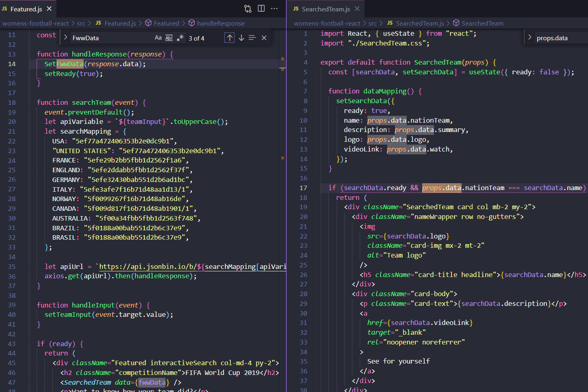
Task: Click 'target="_blank"' attribute in SearchedTeam.js
Action: pos(397,332)
